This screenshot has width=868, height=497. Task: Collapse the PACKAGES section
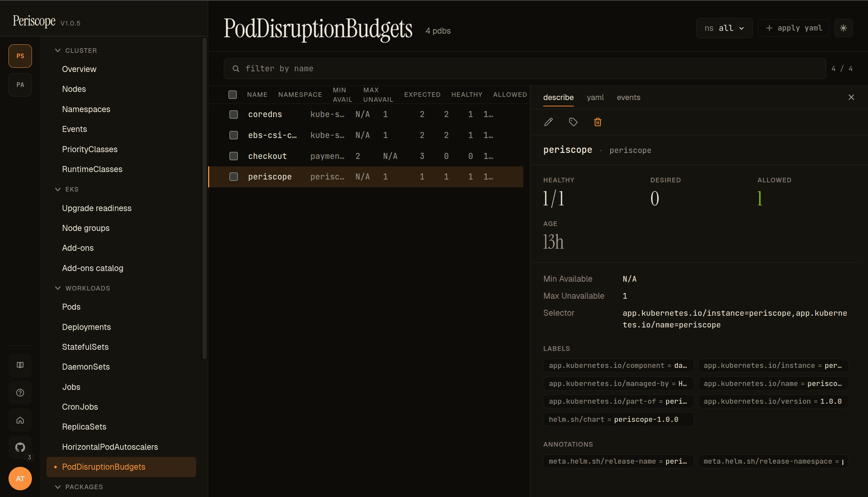79,487
